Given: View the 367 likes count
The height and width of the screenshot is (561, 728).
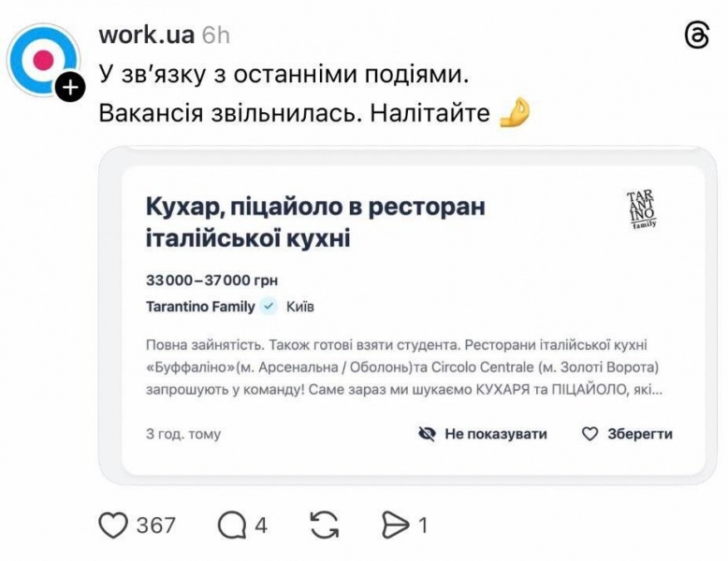Looking at the screenshot, I should [x=155, y=525].
